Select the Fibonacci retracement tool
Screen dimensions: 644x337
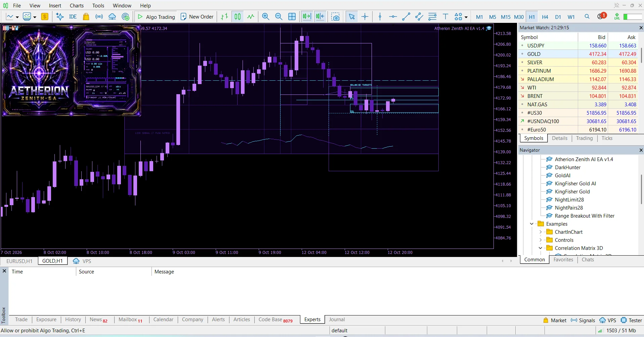[x=433, y=16]
